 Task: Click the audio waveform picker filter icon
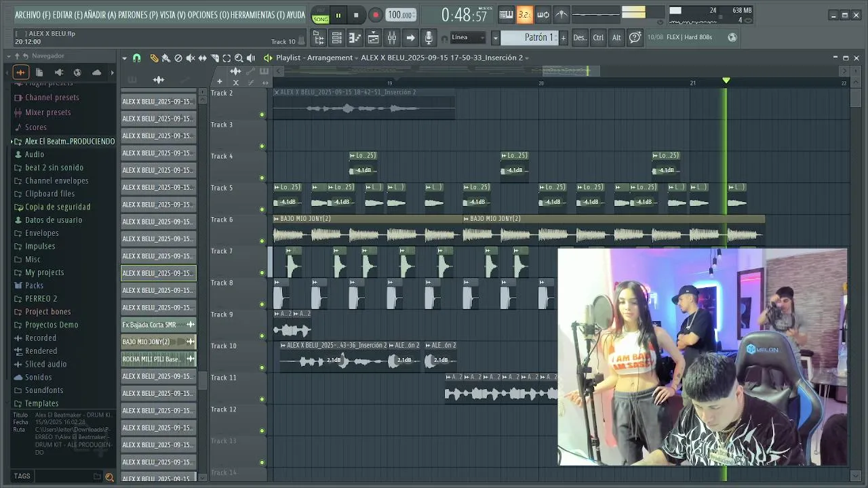tap(159, 80)
